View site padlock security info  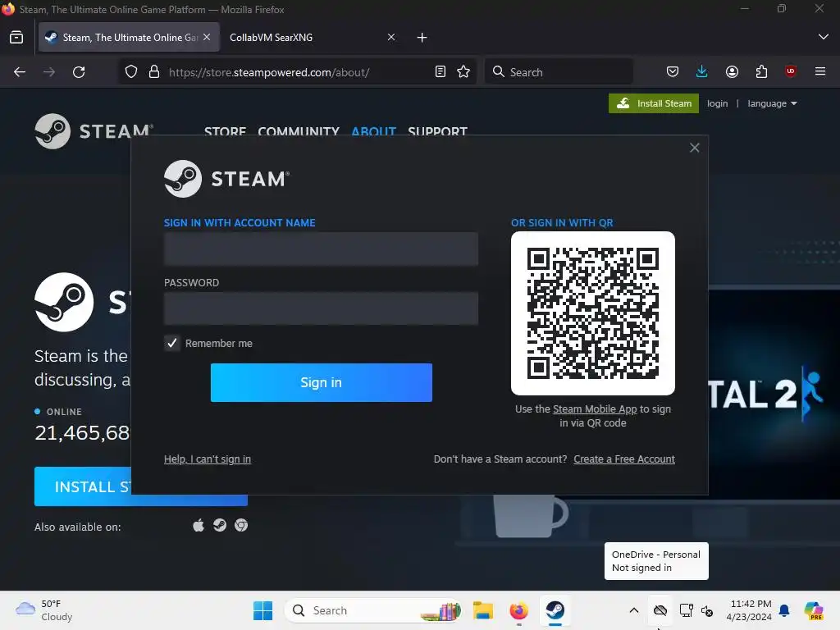(x=154, y=72)
